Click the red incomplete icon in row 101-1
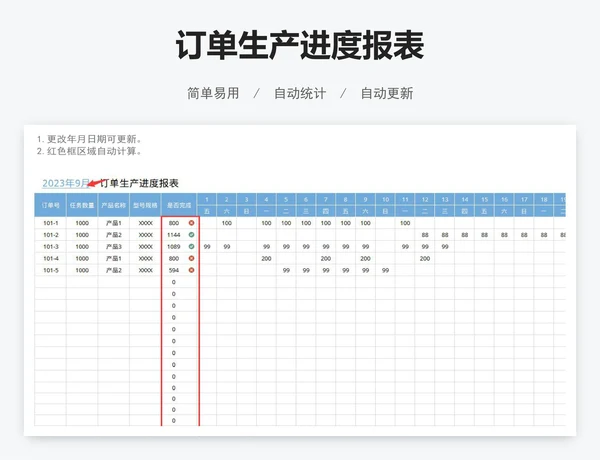Screen dimensions: 600x460 pyautogui.click(x=191, y=223)
